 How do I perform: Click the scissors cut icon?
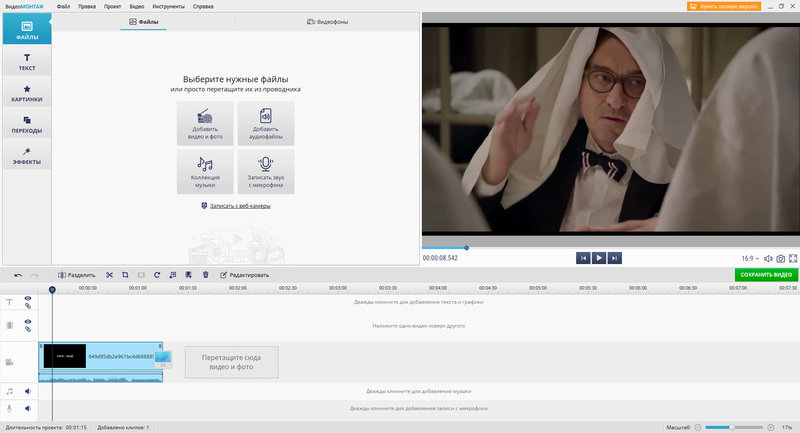click(x=109, y=275)
